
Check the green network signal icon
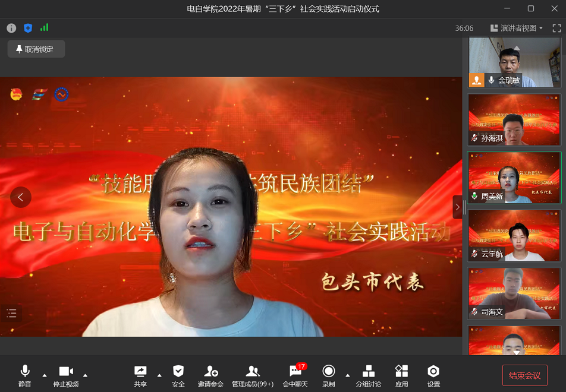45,28
